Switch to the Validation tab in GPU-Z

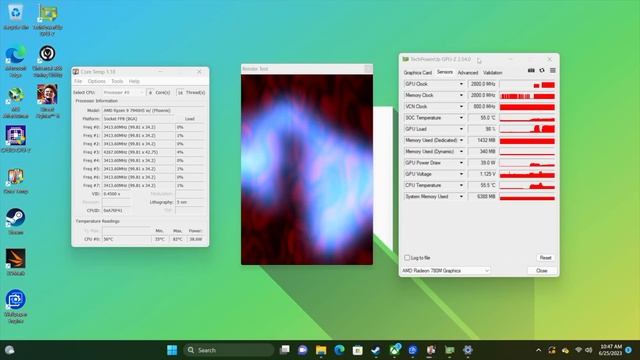[492, 73]
